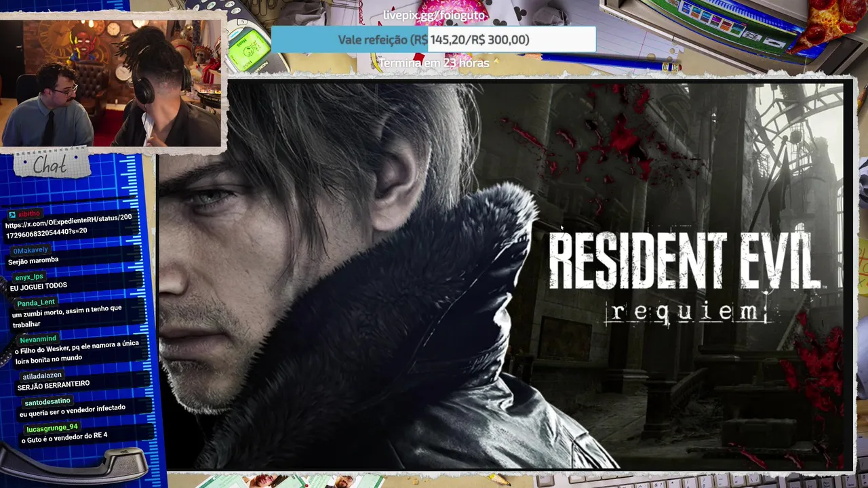Viewport: 868px width, 488px height.
Task: Click the moderator badge icon beside xibitho
Action: coord(12,215)
